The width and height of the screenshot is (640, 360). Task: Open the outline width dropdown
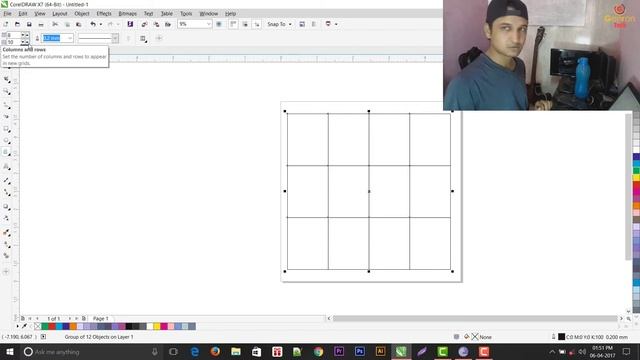pyautogui.click(x=70, y=38)
